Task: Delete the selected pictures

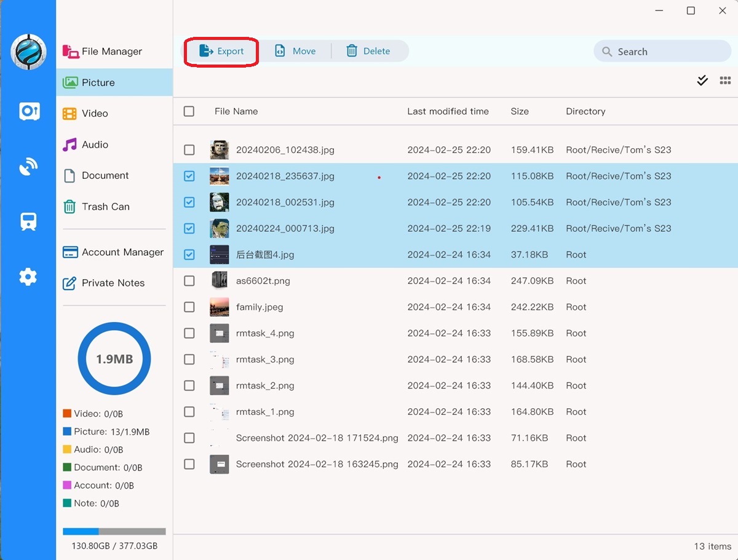Action: click(x=368, y=51)
